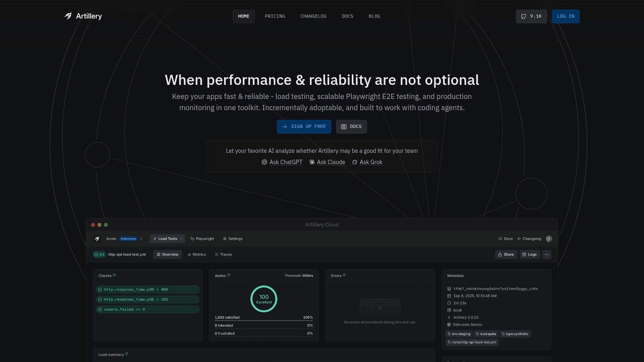The width and height of the screenshot is (644, 362).
Task: Click the Share button
Action: [506, 255]
